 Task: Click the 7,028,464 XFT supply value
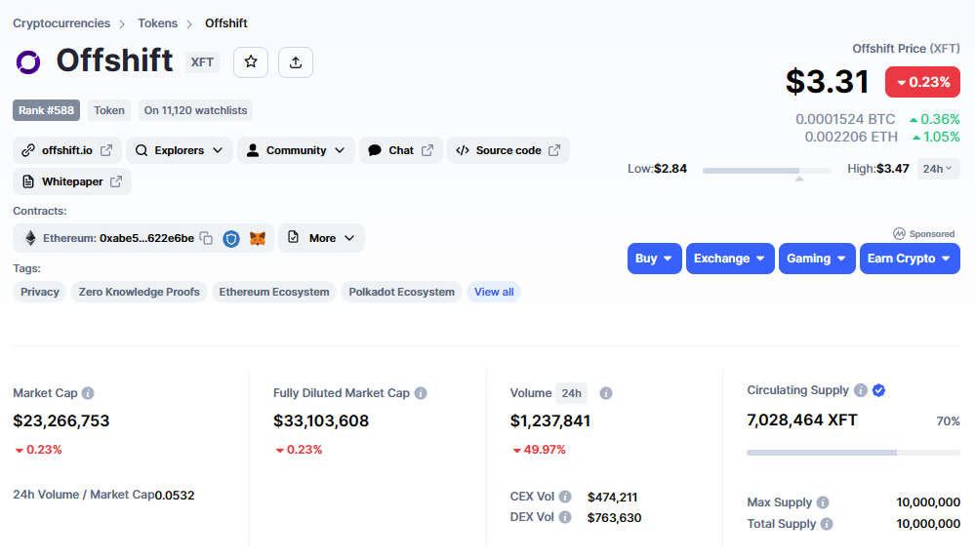point(802,420)
